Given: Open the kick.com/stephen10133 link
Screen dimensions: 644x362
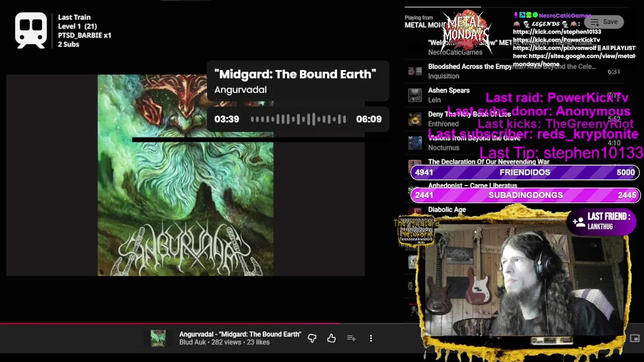Looking at the screenshot, I should 557,32.
